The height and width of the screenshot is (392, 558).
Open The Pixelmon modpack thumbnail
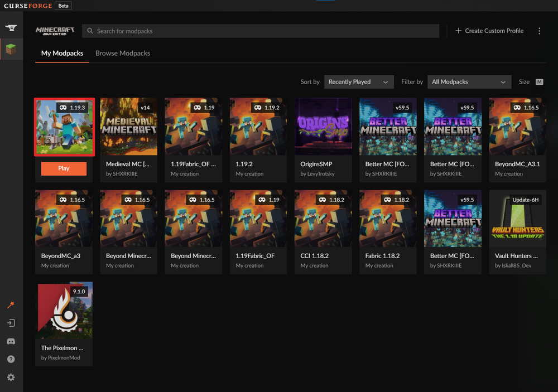(65, 311)
